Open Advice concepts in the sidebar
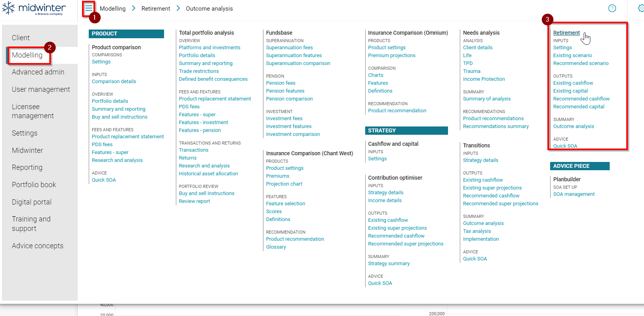This screenshot has height=316, width=644. pyautogui.click(x=37, y=246)
